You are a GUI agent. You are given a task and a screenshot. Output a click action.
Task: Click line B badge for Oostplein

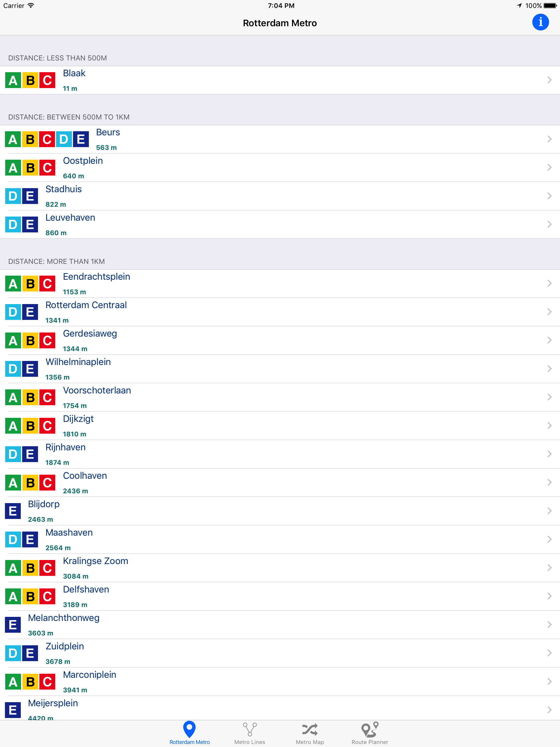(30, 168)
